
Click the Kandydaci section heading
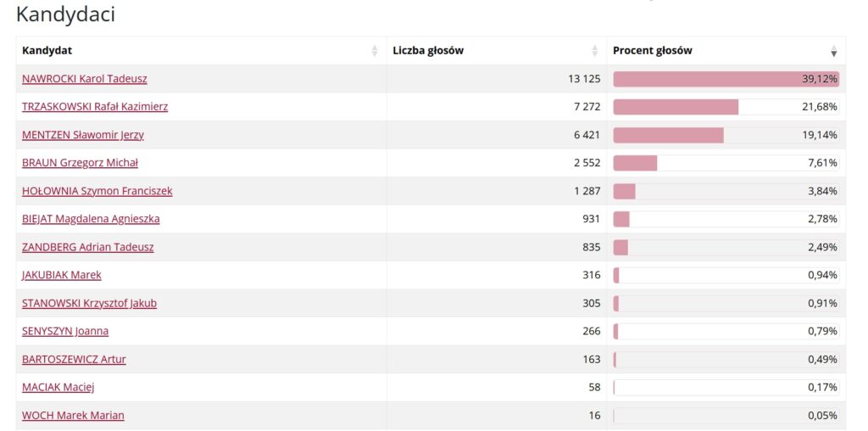tap(65, 14)
